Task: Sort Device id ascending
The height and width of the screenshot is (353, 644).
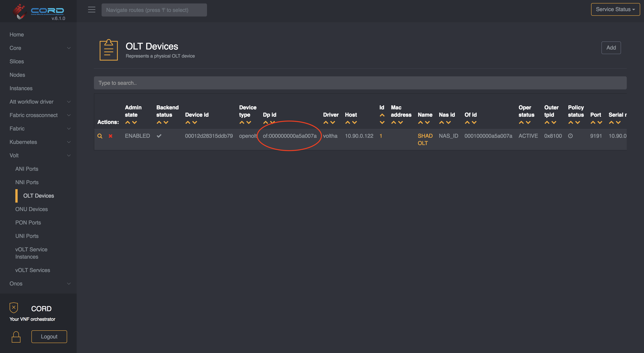Action: pyautogui.click(x=188, y=122)
